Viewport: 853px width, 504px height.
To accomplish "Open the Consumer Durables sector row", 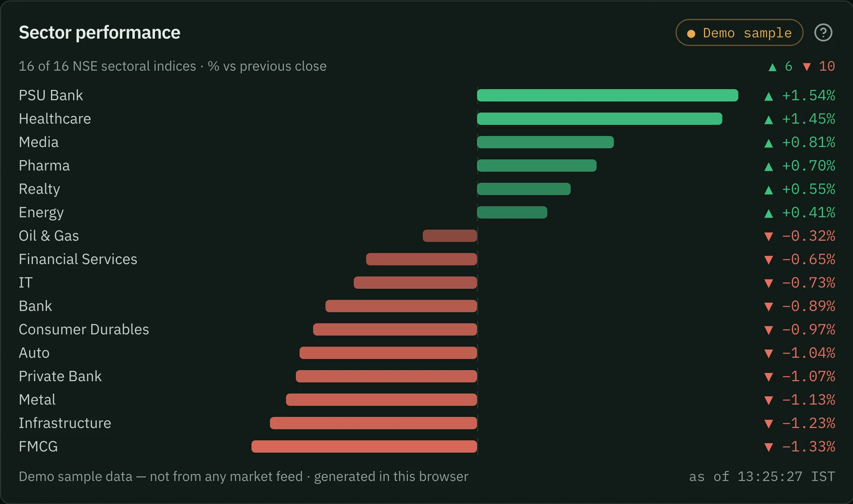I will (427, 329).
